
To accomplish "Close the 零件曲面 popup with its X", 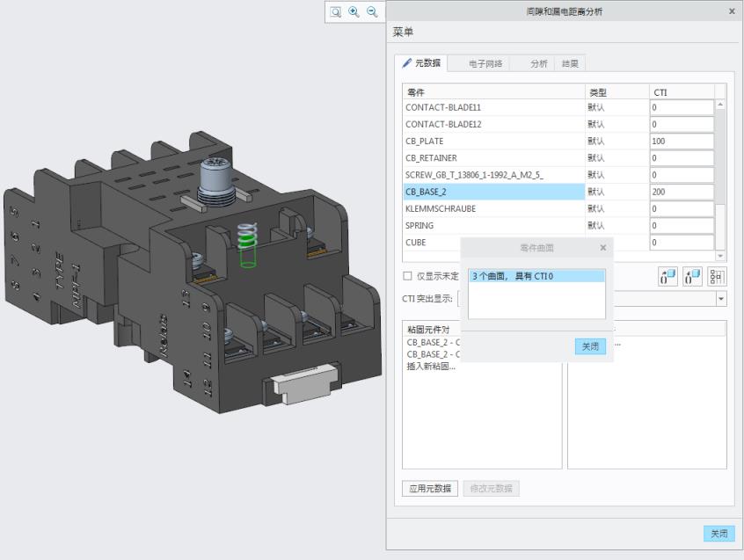I will pyautogui.click(x=602, y=248).
